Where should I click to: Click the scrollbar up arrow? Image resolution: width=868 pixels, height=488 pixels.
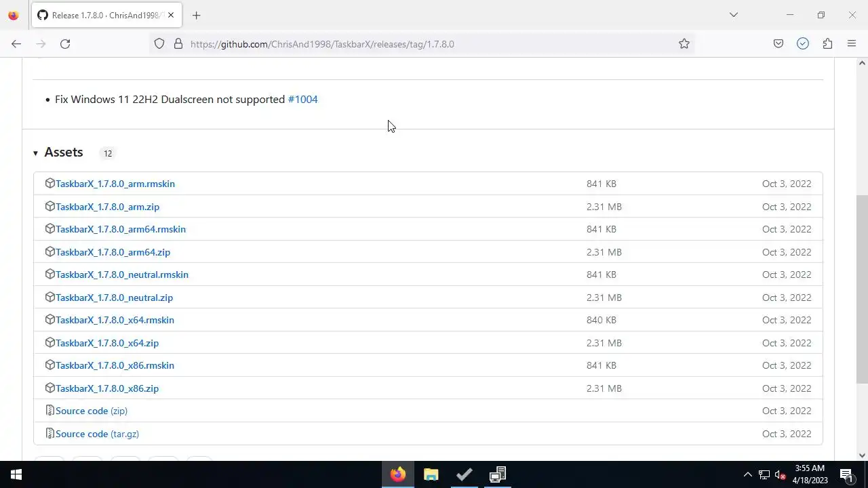pyautogui.click(x=862, y=63)
